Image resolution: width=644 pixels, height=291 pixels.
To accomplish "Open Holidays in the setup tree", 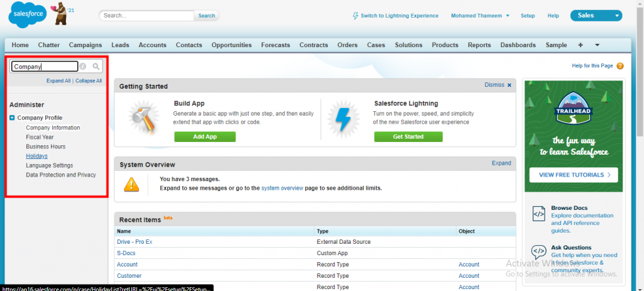I will [36, 156].
